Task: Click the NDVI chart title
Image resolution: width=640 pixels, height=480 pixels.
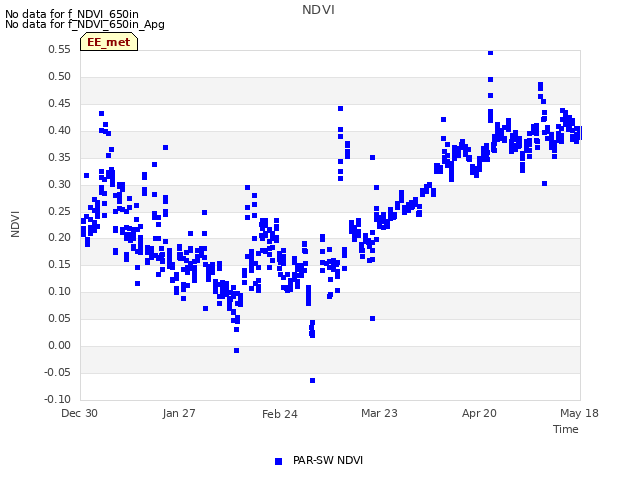Action: pyautogui.click(x=318, y=10)
